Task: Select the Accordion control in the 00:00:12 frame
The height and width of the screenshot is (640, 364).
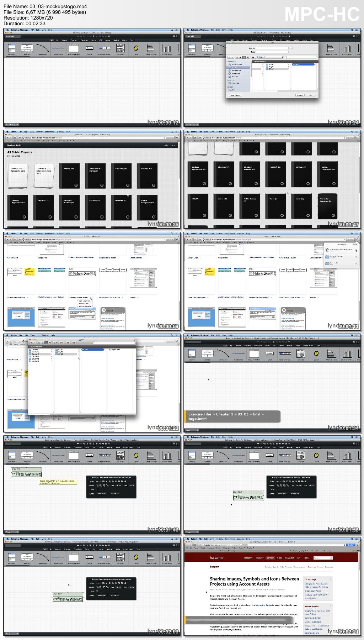Action: [x=11, y=49]
